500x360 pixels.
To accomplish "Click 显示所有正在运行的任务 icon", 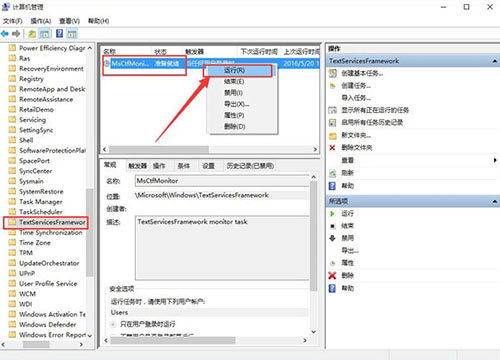I will [333, 110].
